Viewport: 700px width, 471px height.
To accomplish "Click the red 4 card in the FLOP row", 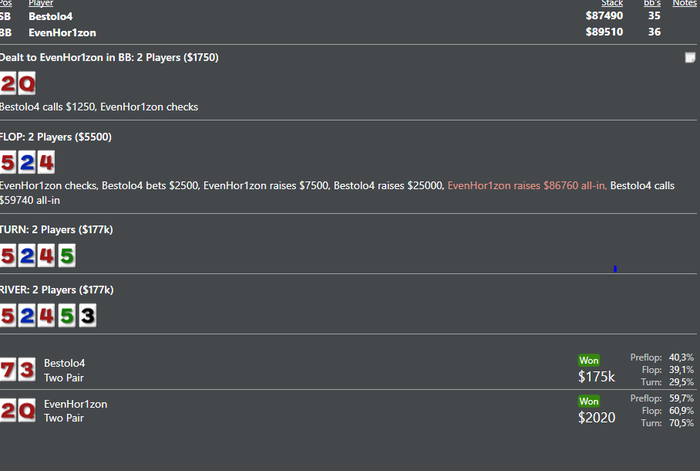I will pyautogui.click(x=46, y=163).
